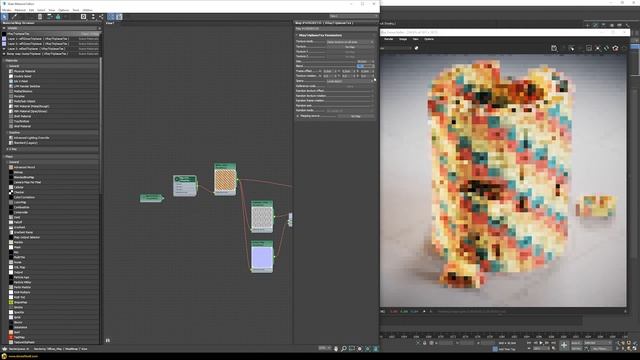Open the Texture mode dropdown
This screenshot has height=360, width=640.
350,42
